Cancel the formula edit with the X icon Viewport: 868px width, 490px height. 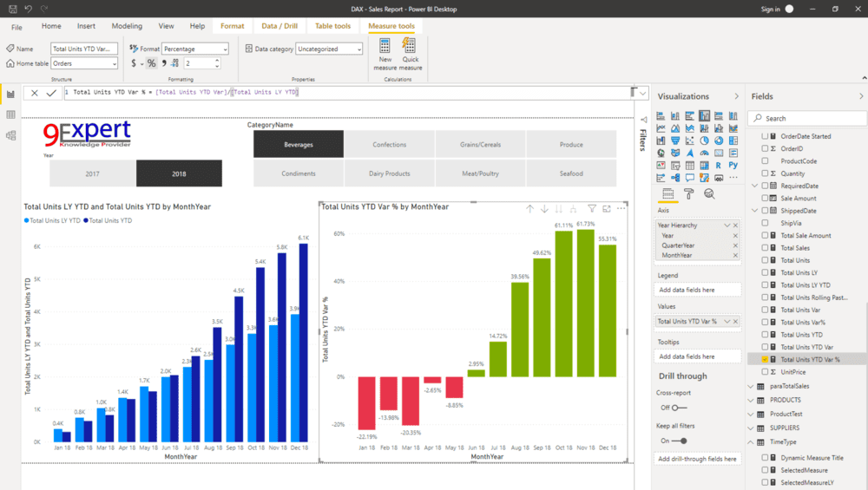[x=35, y=93]
